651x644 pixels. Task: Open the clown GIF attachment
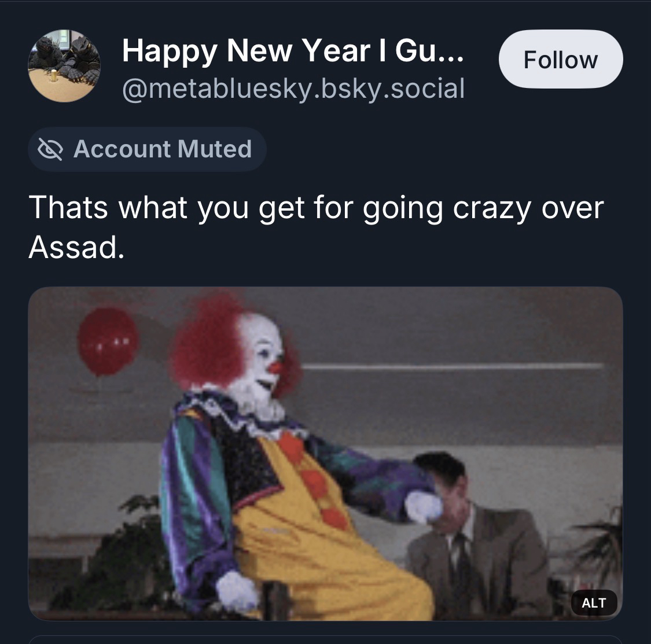click(x=325, y=453)
